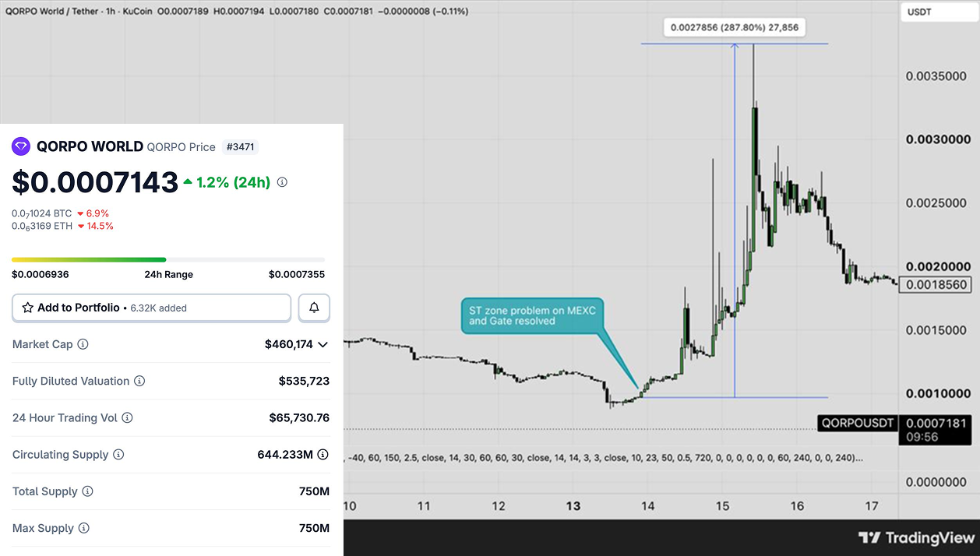Click the 1.2% (24h) change text
Image resolution: width=980 pixels, height=556 pixels.
[233, 182]
